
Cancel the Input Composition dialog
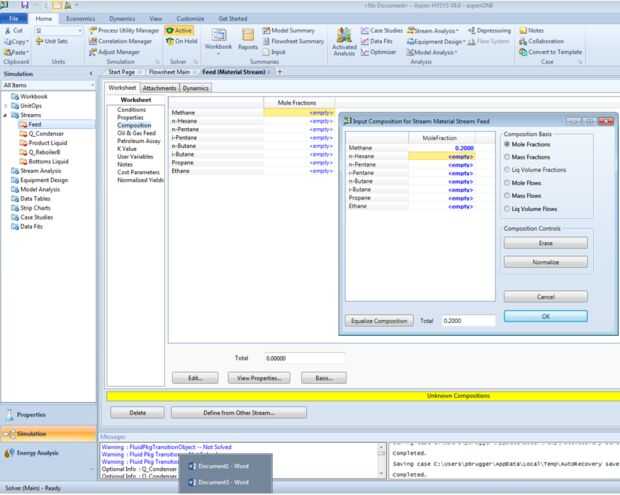(546, 297)
